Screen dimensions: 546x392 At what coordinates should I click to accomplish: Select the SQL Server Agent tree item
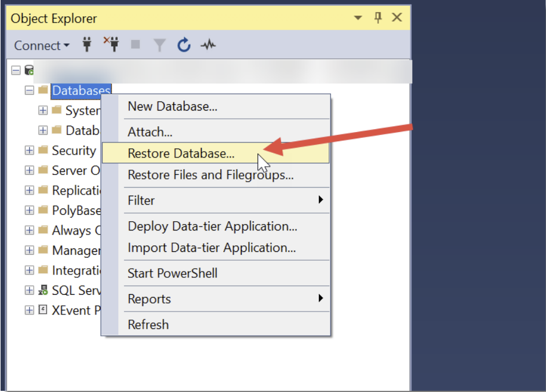coord(77,290)
